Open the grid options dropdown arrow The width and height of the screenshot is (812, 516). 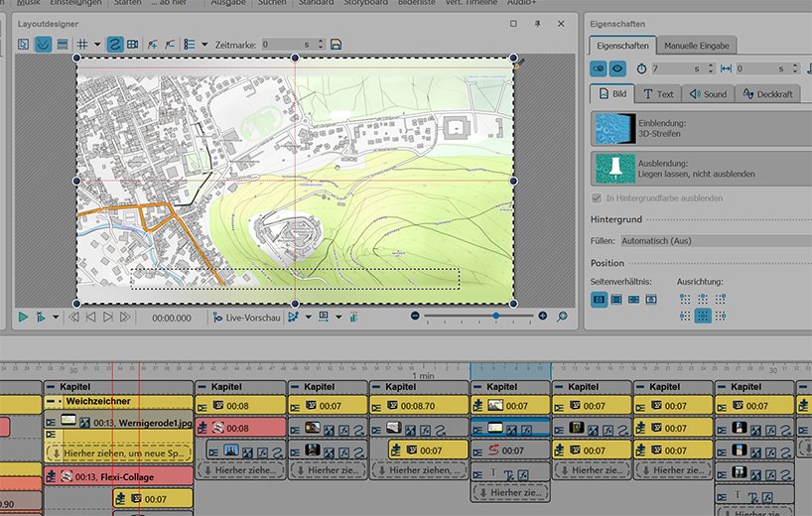[x=96, y=44]
